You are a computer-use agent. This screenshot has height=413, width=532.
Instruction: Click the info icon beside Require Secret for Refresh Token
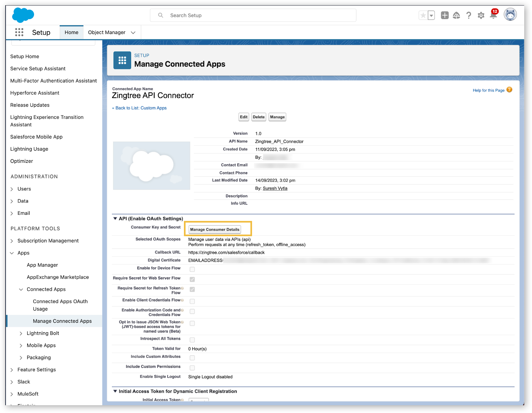(x=182, y=288)
